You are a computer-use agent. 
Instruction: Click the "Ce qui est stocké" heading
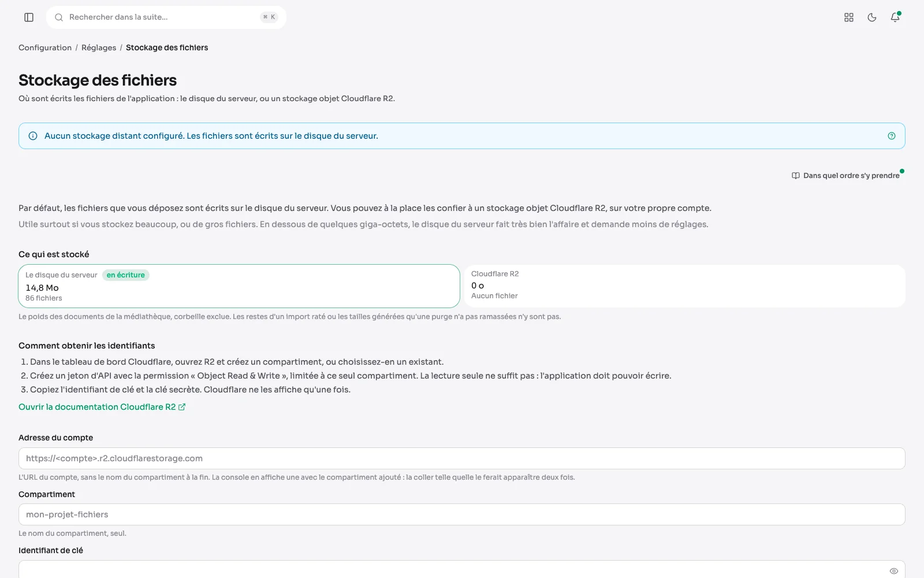coord(54,254)
